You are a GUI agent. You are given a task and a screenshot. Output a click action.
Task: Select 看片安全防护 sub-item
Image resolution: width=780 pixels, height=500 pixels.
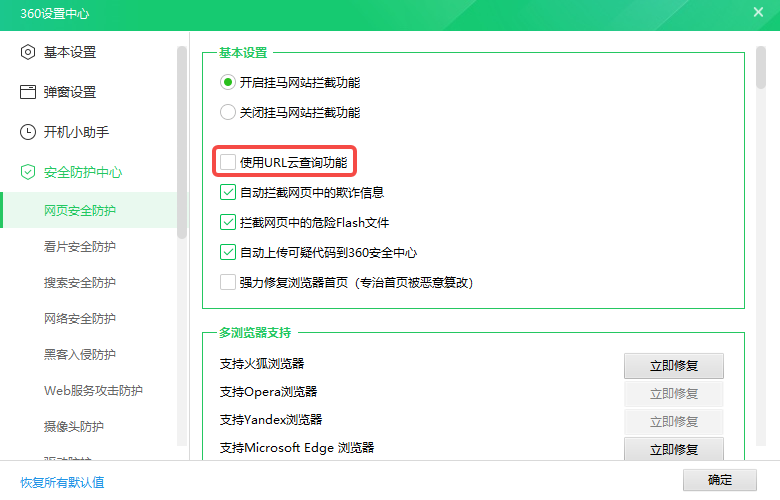pos(80,246)
